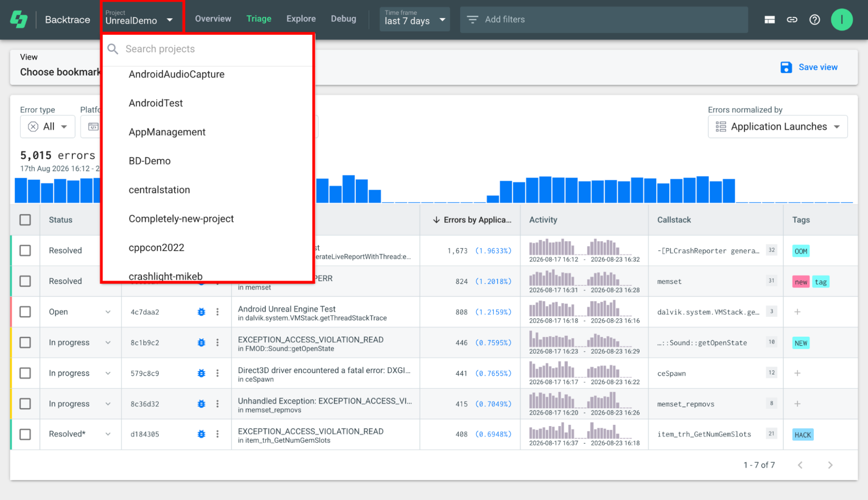Click the Callstack column header

click(x=673, y=220)
